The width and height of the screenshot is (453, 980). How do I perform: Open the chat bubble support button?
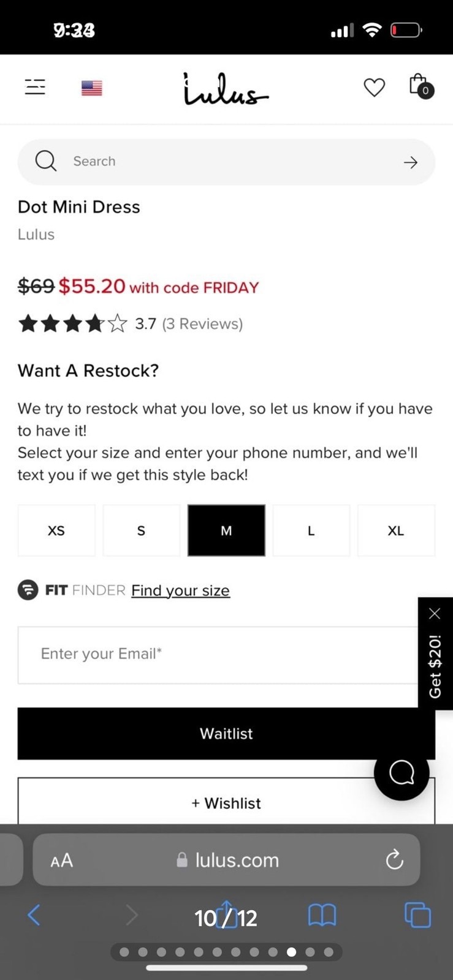pos(402,773)
